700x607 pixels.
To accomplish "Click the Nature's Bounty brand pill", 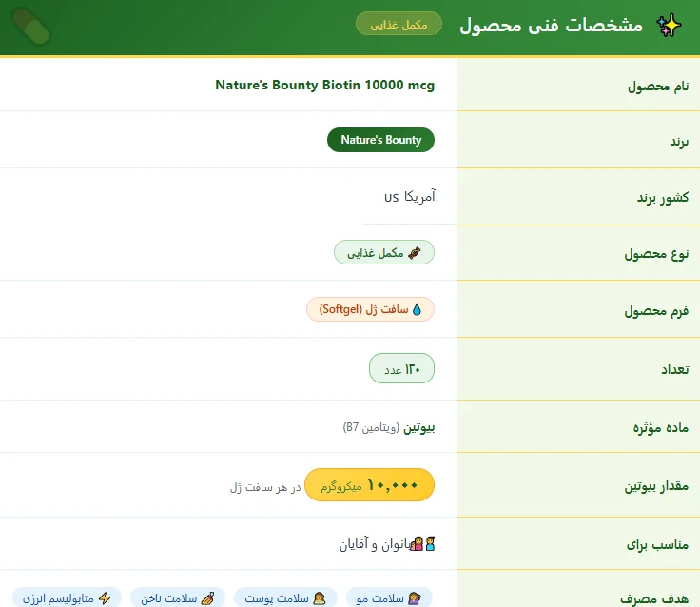I will coord(380,140).
